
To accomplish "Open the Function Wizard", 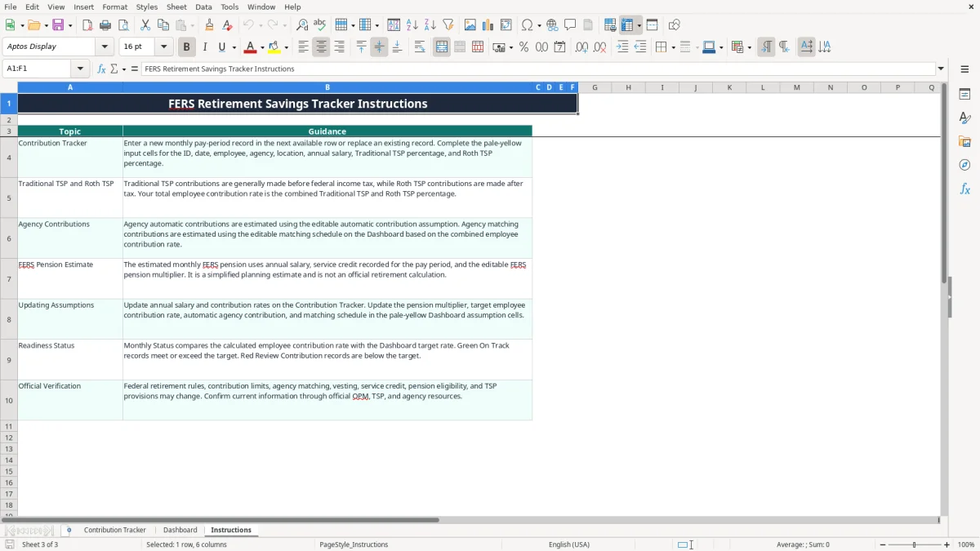I will click(102, 69).
